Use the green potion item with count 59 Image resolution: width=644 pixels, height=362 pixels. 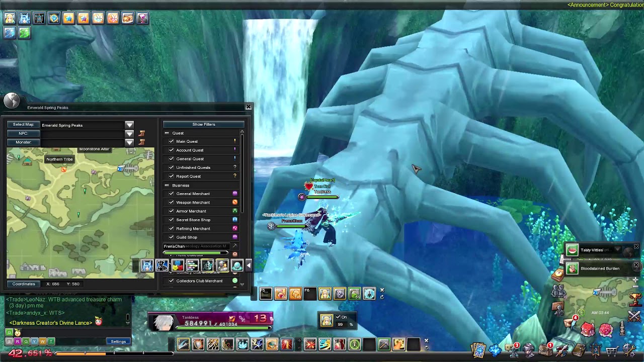(x=354, y=294)
